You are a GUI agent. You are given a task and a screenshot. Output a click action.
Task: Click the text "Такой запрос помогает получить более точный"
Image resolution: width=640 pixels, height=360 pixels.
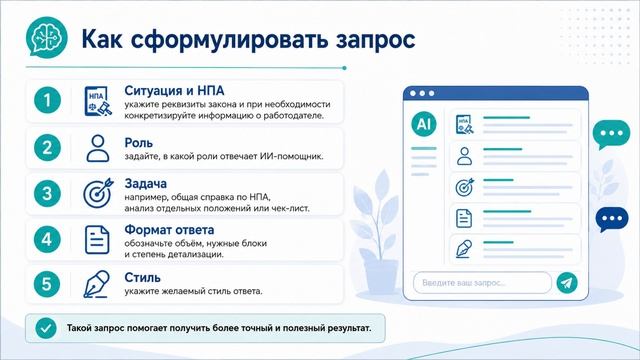169,328
